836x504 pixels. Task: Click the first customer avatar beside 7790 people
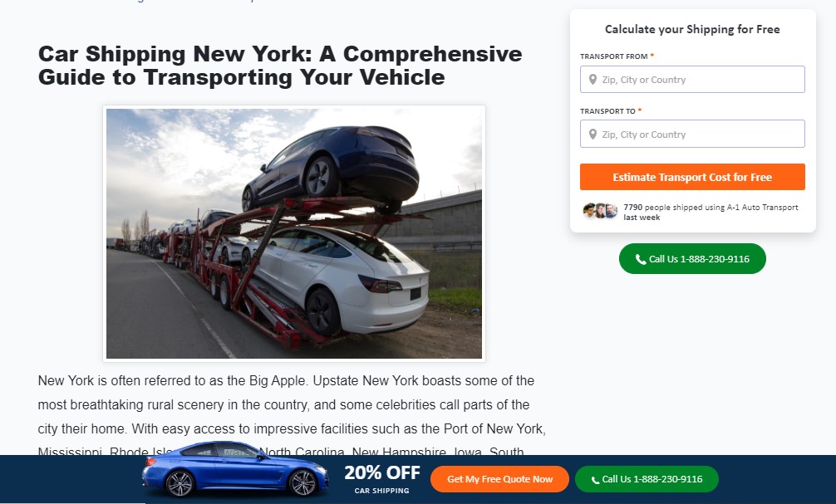coord(589,211)
